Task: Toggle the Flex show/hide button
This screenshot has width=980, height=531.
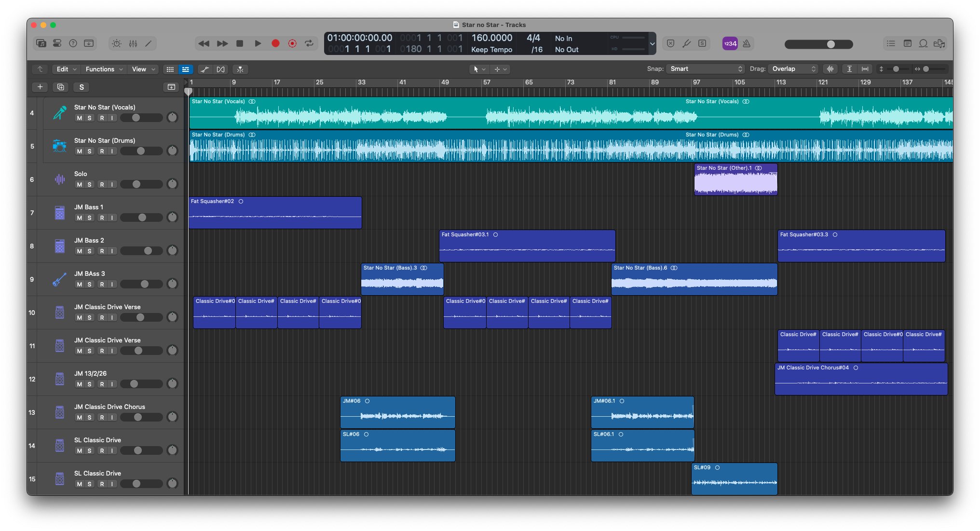Action: point(220,69)
